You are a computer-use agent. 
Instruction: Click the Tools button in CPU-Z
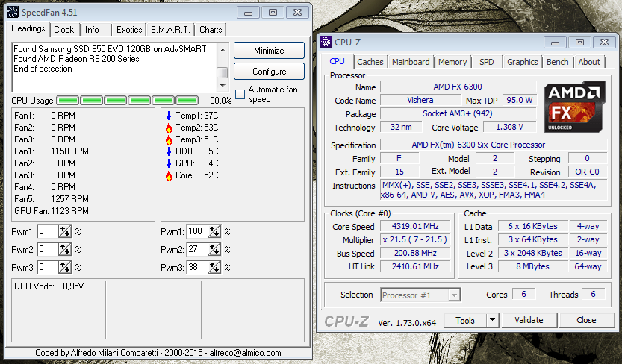tap(465, 320)
